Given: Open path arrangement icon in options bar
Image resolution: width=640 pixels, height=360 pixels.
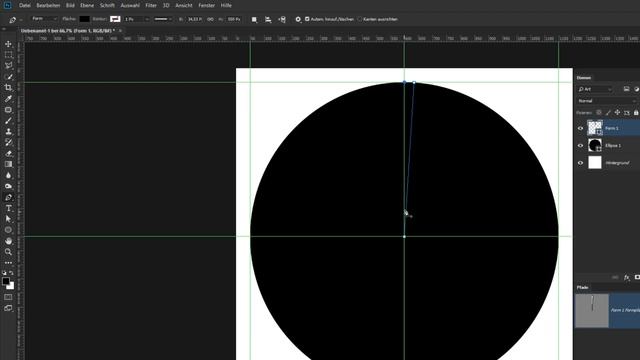Looking at the screenshot, I should tap(282, 19).
